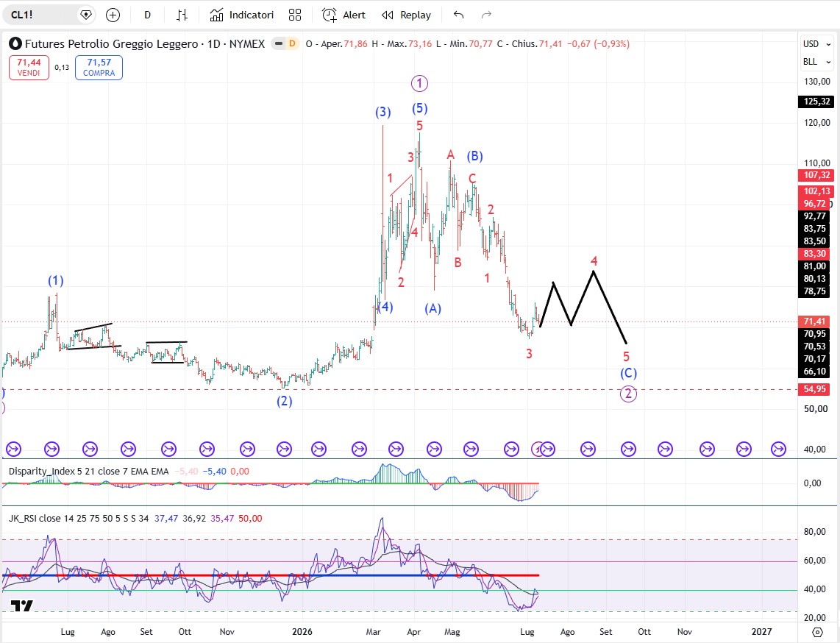Image resolution: width=840 pixels, height=643 pixels.
Task: Click the 2026 label on time axis
Action: point(302,632)
